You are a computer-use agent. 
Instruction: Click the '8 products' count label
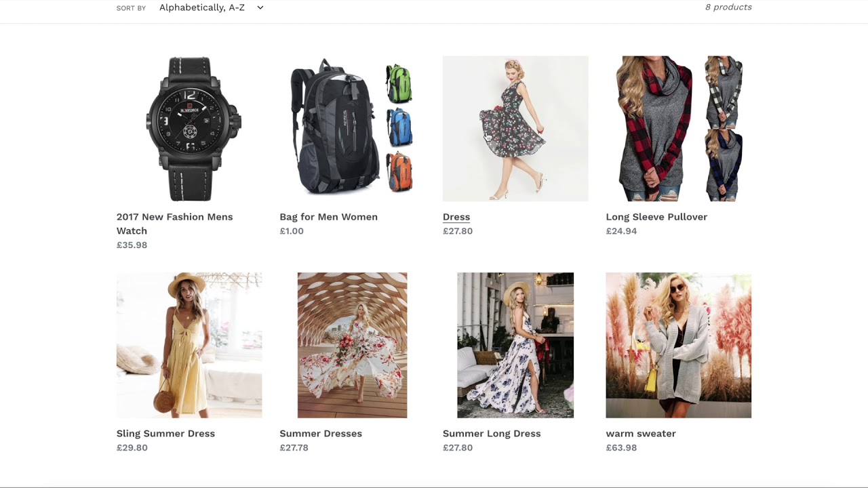pyautogui.click(x=728, y=7)
